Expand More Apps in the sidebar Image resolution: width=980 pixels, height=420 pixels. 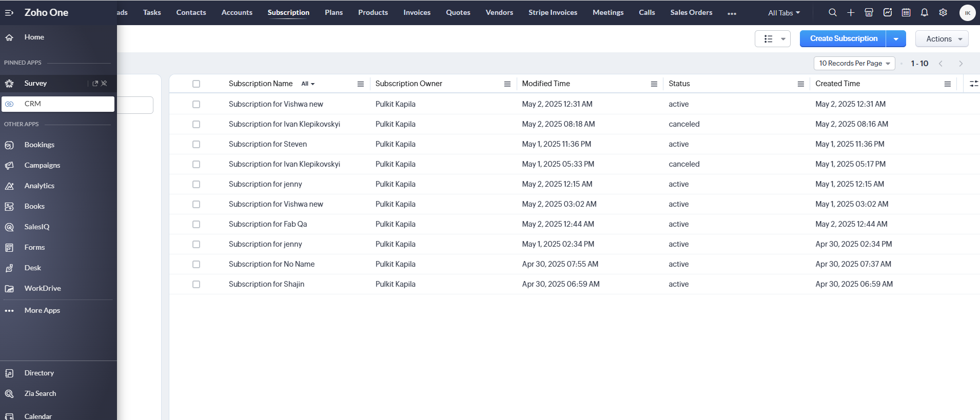coord(42,310)
